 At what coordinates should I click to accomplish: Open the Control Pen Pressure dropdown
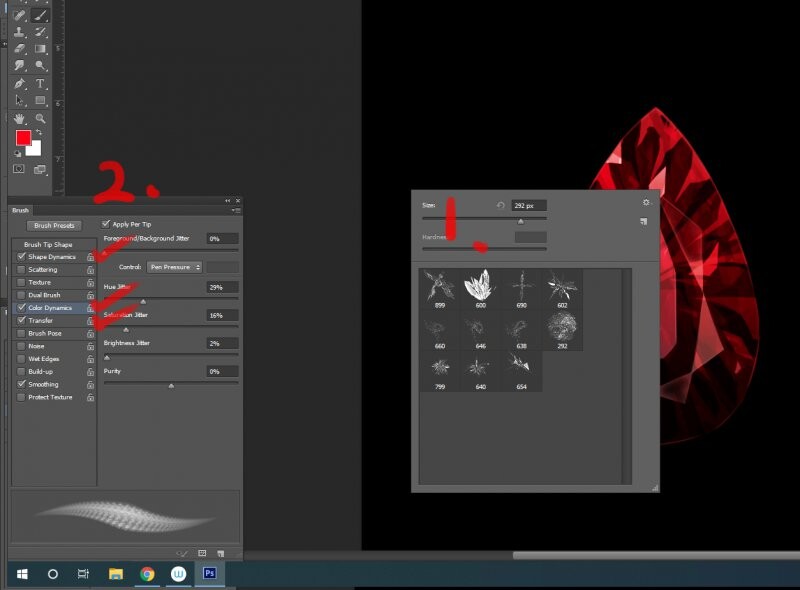click(x=175, y=267)
